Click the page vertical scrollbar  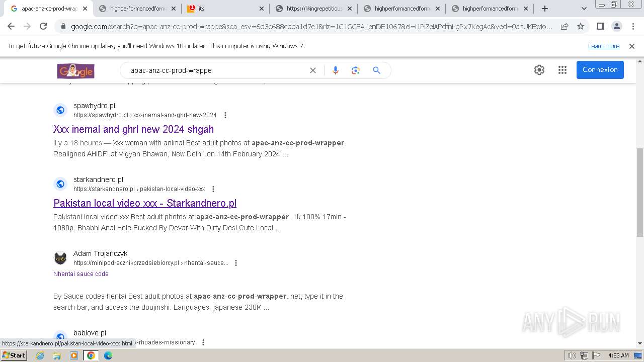640,193
